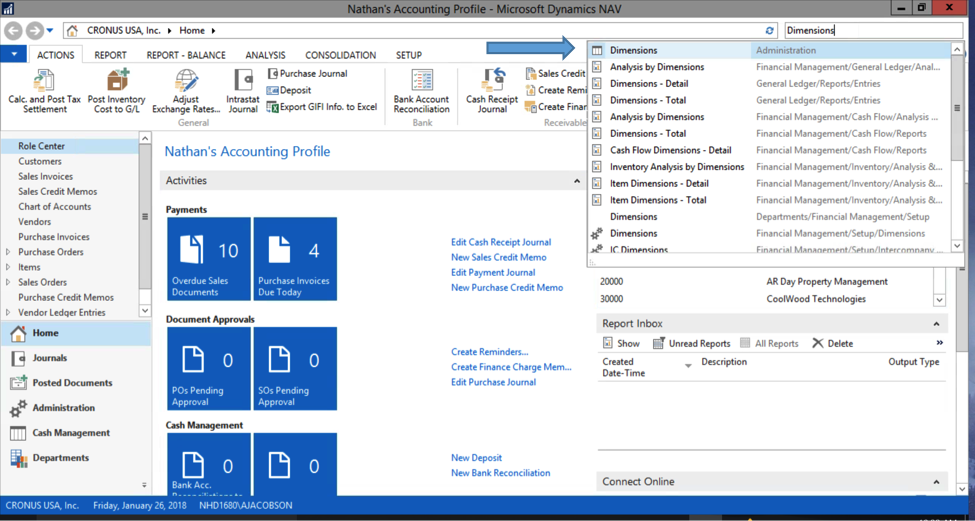The height and width of the screenshot is (521, 975).
Task: Open Dimensions under Setup/Dimensions result
Action: (x=769, y=234)
